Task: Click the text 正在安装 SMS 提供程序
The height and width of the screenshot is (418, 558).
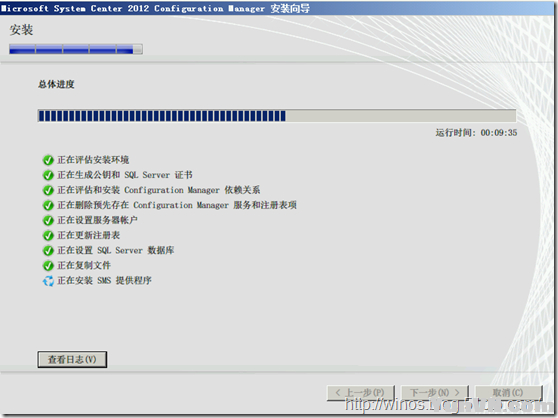Action: coord(104,281)
